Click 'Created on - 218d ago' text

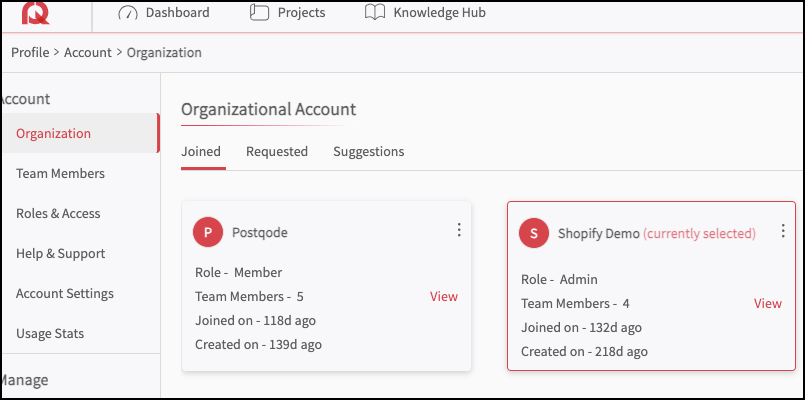tap(584, 352)
